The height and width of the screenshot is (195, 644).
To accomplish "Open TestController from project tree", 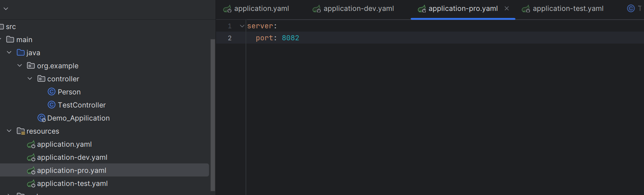I will (x=82, y=105).
